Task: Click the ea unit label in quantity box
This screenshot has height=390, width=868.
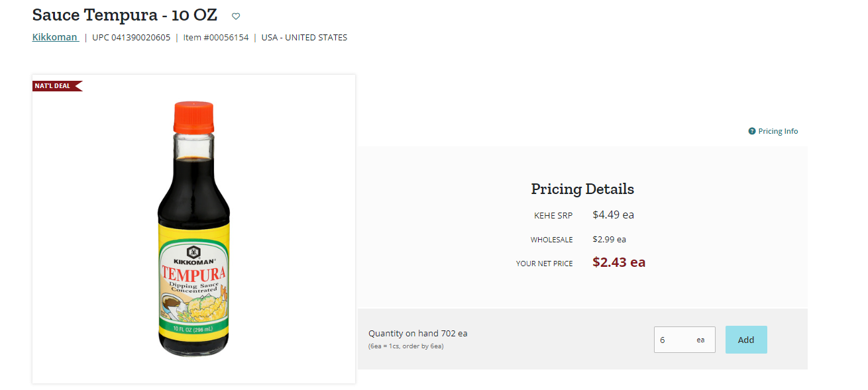Action: 700,340
